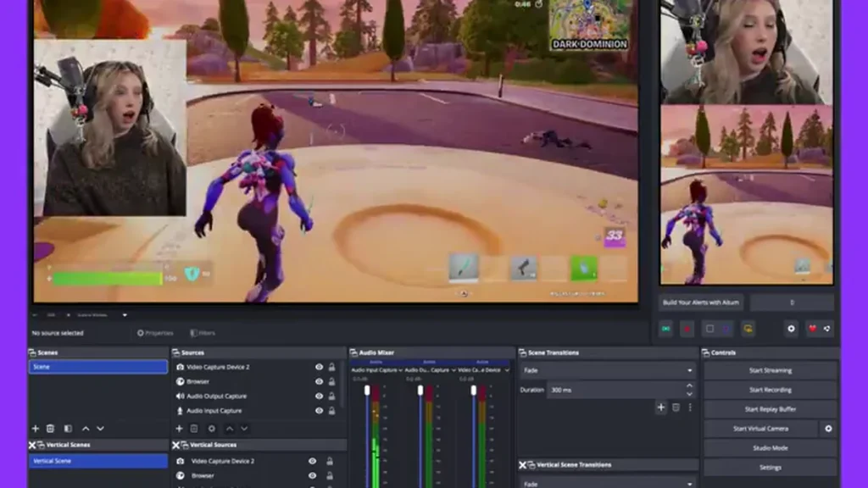Open virtual camera settings gear icon

[828, 429]
